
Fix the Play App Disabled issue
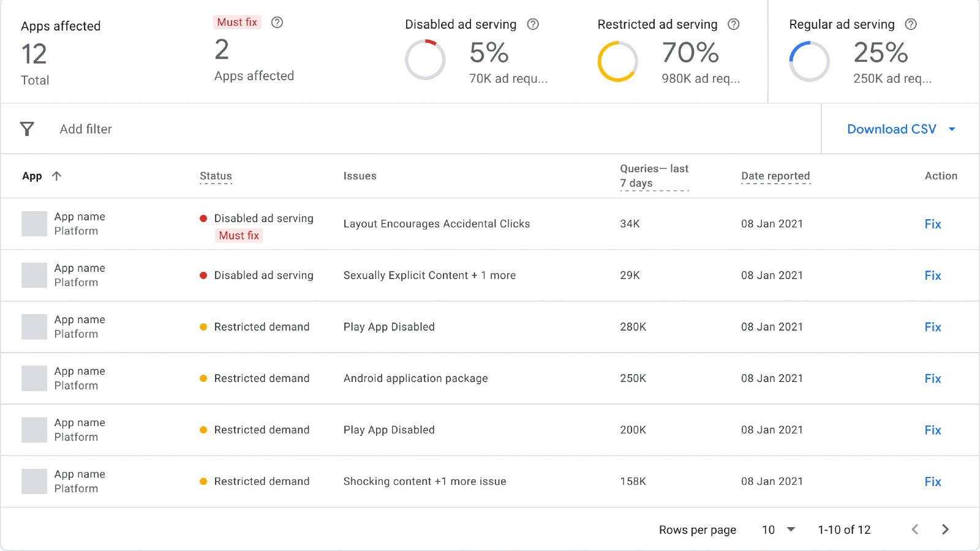point(932,326)
